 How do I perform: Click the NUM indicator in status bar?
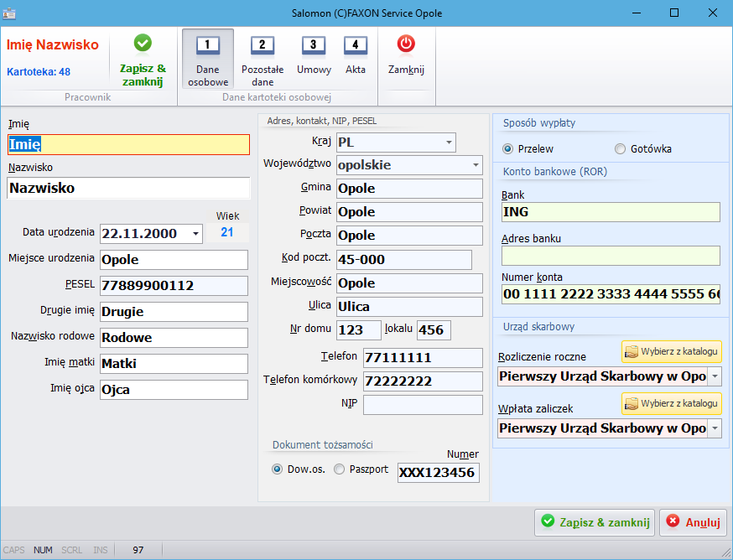coord(43,550)
